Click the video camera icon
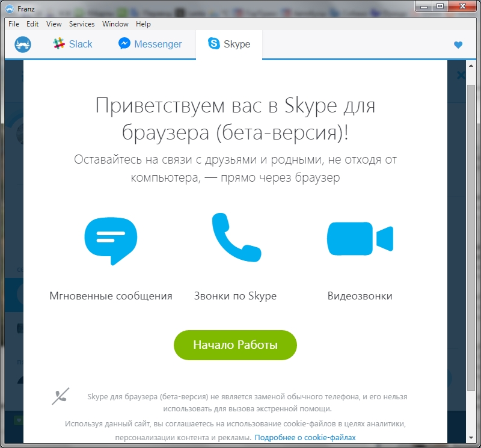Screen dimensions: 481x448 pyautogui.click(x=360, y=238)
